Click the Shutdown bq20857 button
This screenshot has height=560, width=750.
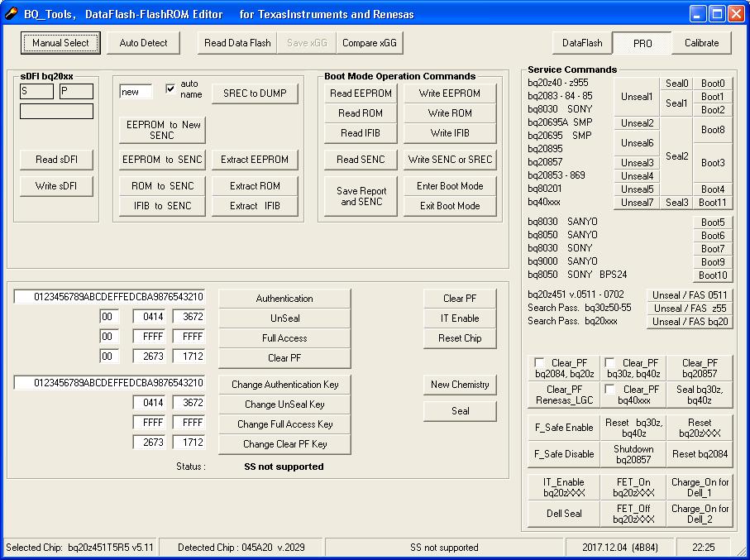[x=633, y=454]
